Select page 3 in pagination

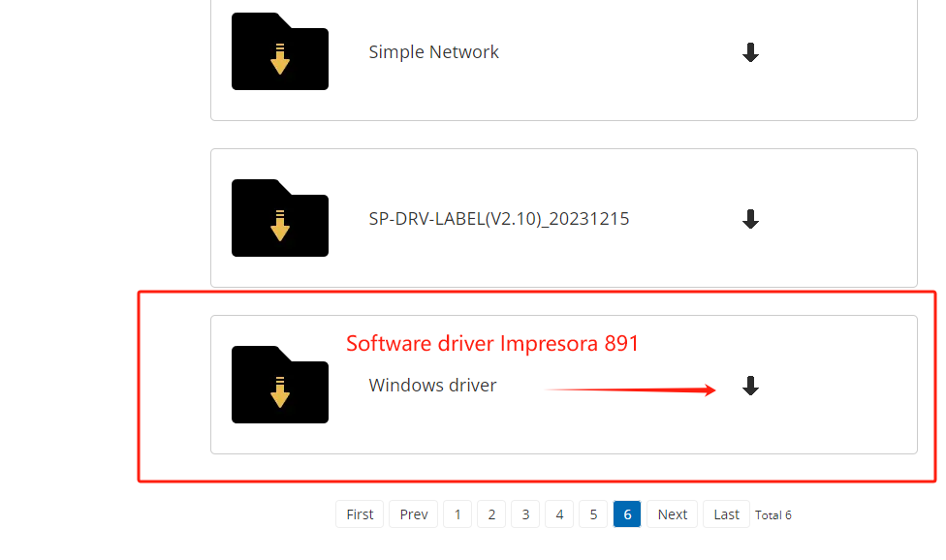coord(525,514)
